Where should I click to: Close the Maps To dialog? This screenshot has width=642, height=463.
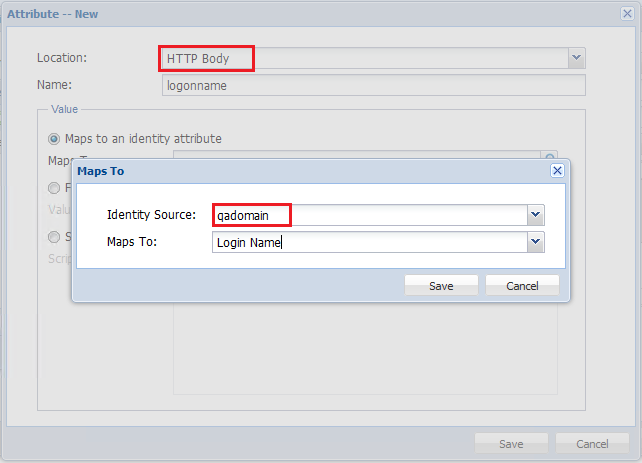click(x=557, y=171)
